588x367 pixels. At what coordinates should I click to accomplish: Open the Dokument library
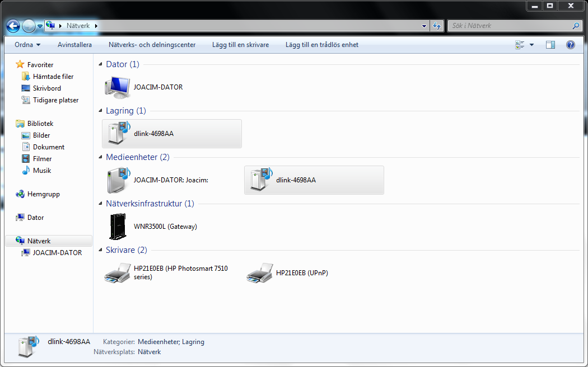[x=49, y=147]
